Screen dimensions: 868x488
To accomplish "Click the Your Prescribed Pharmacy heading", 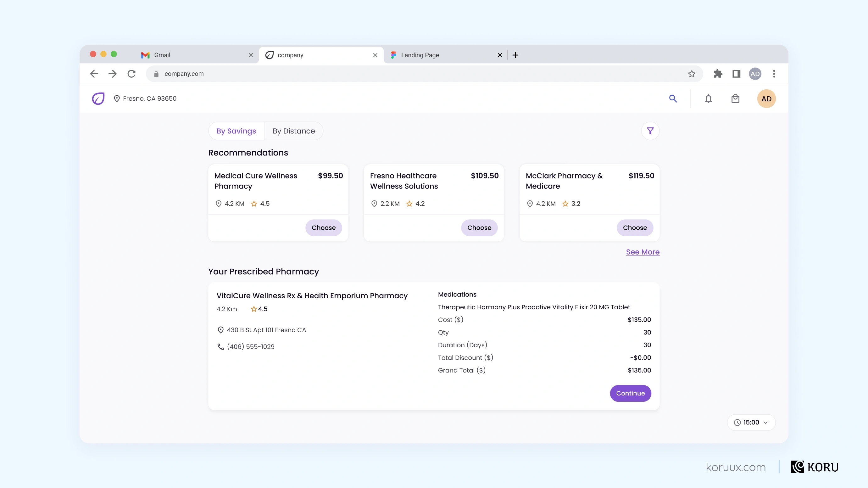I will click(x=264, y=272).
